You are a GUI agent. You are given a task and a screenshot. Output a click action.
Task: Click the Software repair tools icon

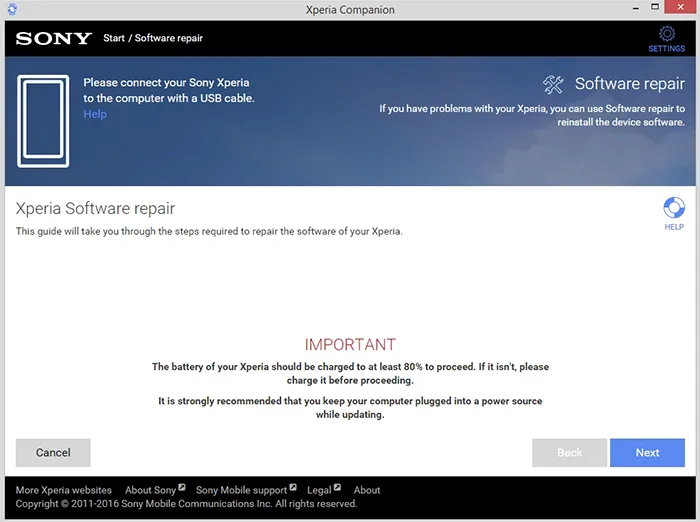click(x=553, y=84)
